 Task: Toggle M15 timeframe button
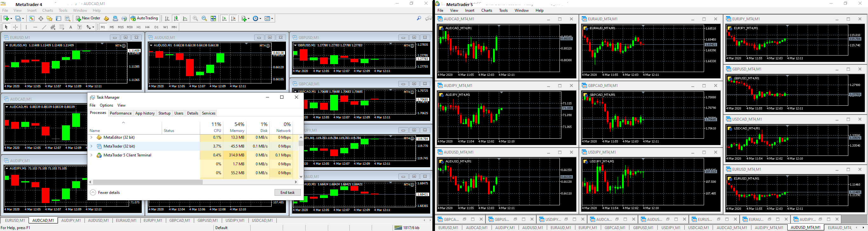pos(121,27)
